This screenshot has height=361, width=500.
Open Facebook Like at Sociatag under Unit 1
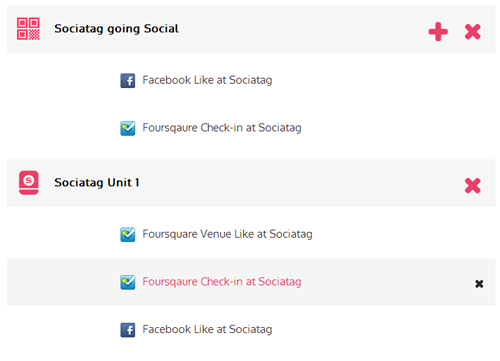[207, 329]
